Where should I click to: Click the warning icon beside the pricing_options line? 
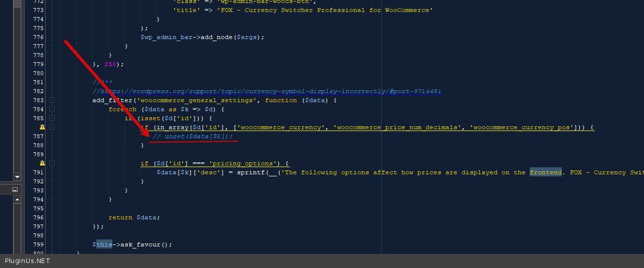(x=43, y=163)
